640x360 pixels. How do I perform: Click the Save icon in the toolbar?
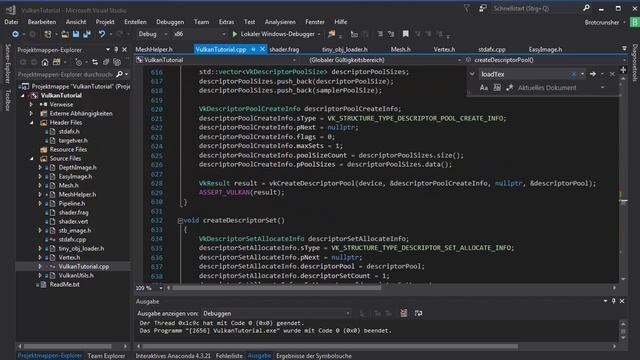[76, 34]
